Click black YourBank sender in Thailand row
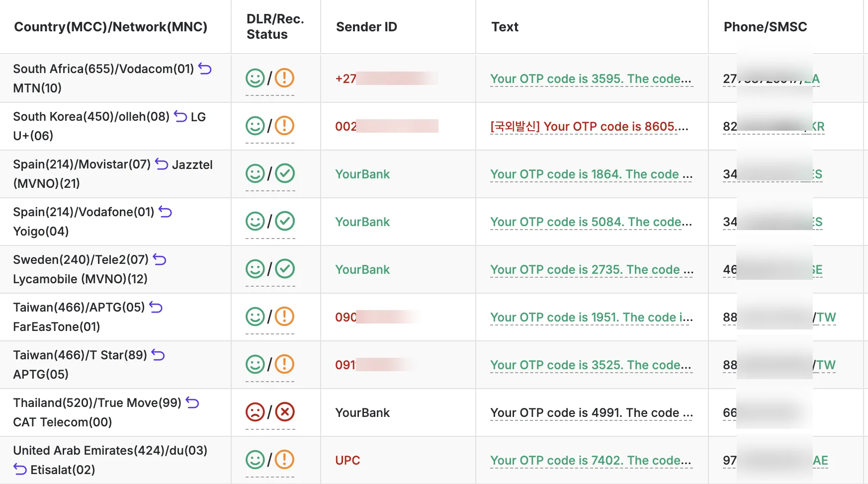 pos(362,412)
